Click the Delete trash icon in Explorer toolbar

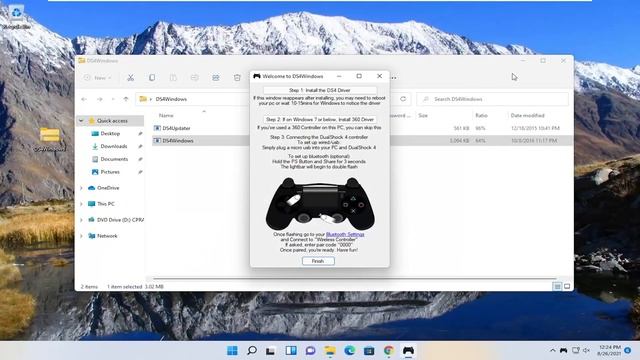click(x=237, y=78)
